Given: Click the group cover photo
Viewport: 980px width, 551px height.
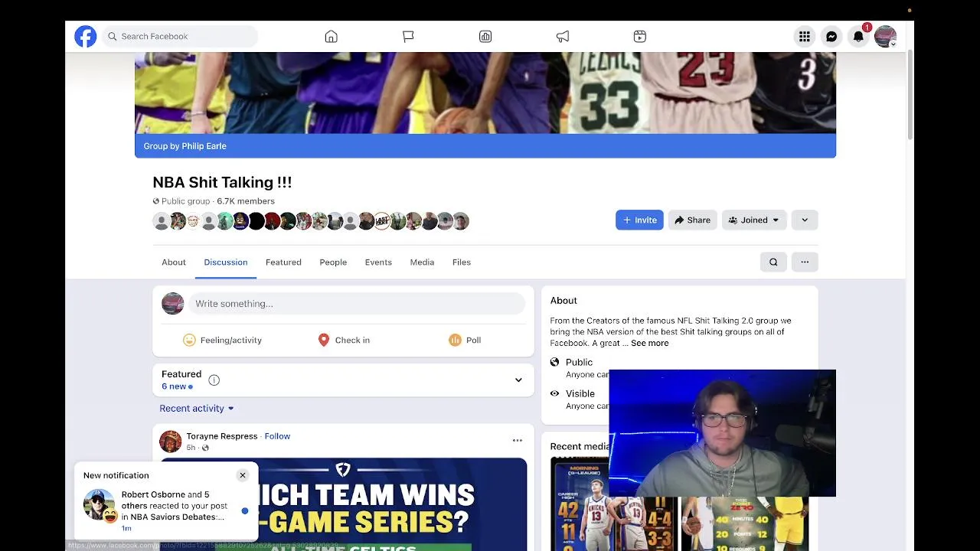Looking at the screenshot, I should 485,93.
